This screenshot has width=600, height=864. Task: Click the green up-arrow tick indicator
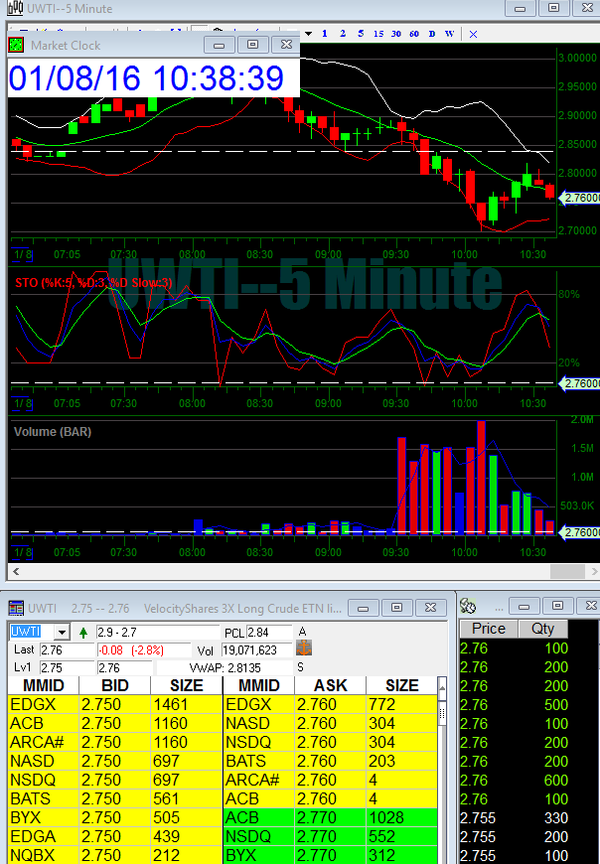(x=82, y=633)
